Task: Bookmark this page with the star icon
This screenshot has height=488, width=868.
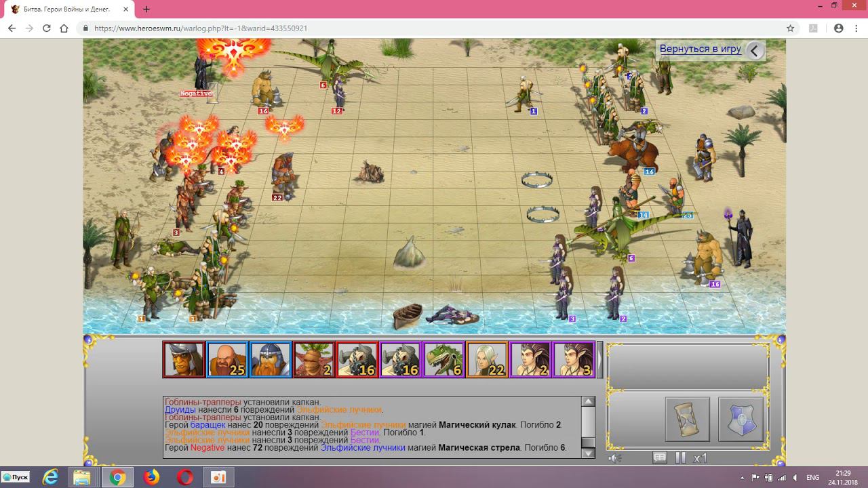Action: pos(790,28)
